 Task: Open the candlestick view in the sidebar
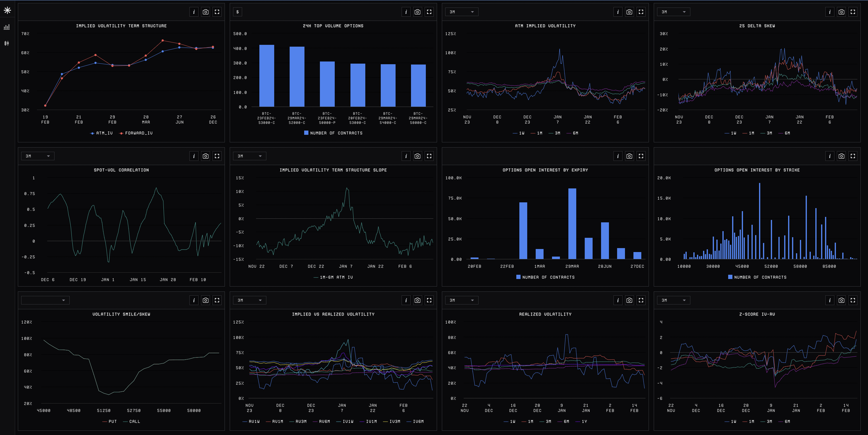click(7, 43)
